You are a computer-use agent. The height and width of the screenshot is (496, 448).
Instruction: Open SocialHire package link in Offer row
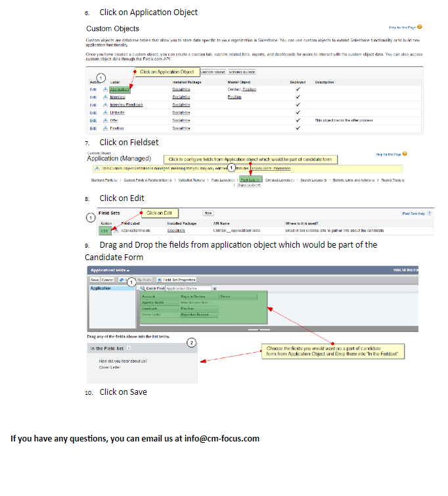point(181,120)
